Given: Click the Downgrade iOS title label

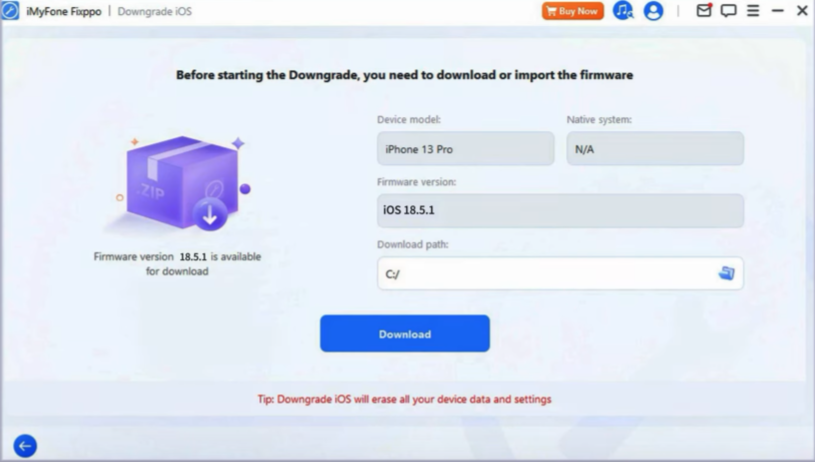Looking at the screenshot, I should 154,11.
